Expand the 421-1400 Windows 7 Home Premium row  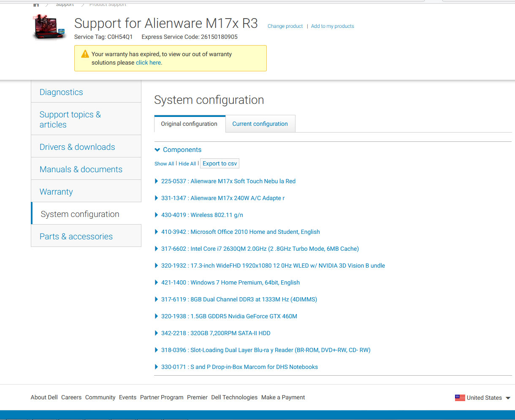(157, 282)
